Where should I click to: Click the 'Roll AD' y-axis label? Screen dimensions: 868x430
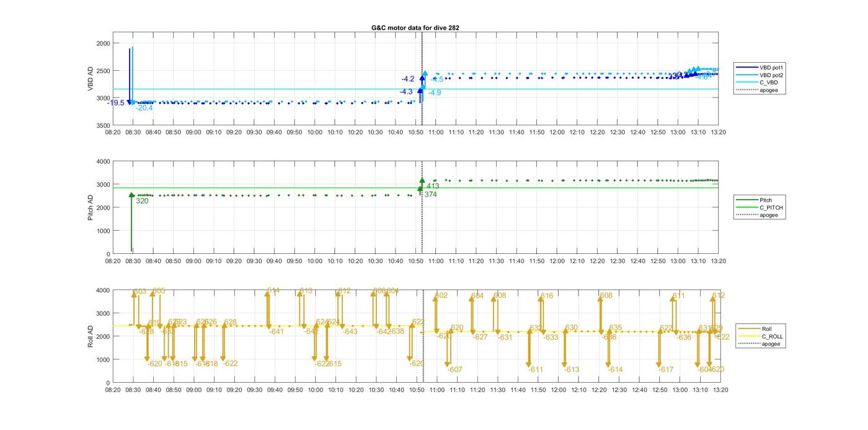pyautogui.click(x=91, y=336)
